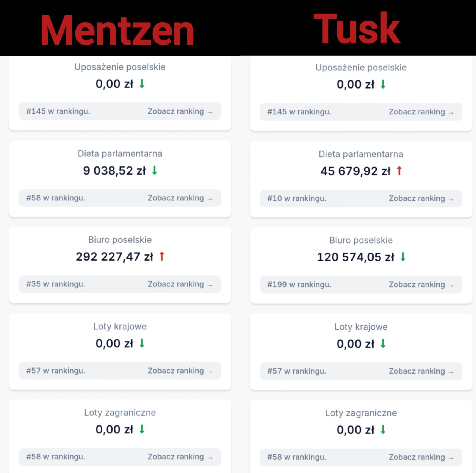The image size is (476, 473).
Task: Click green arrow beside Mentzen's Uposażenie poselskie amount
Action: [x=142, y=84]
